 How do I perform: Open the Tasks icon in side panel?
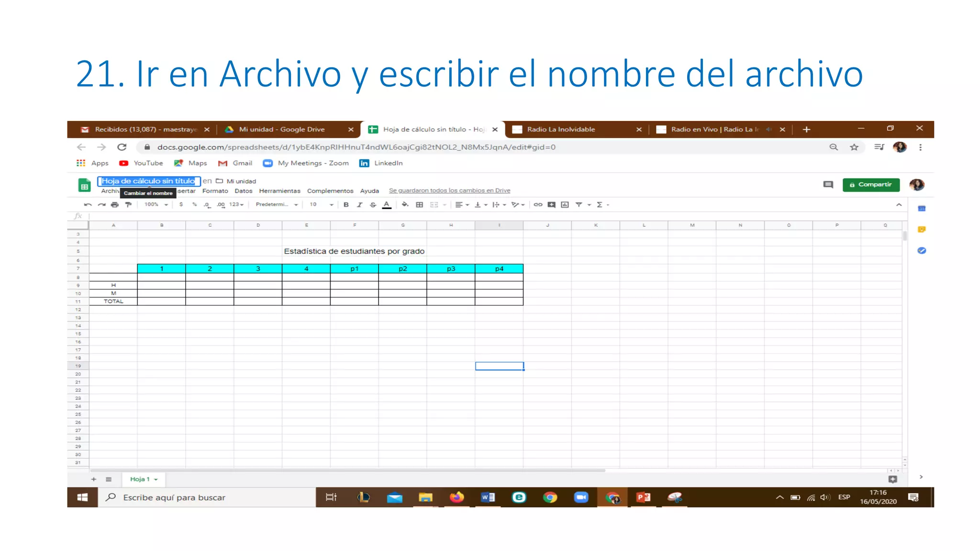pyautogui.click(x=922, y=251)
